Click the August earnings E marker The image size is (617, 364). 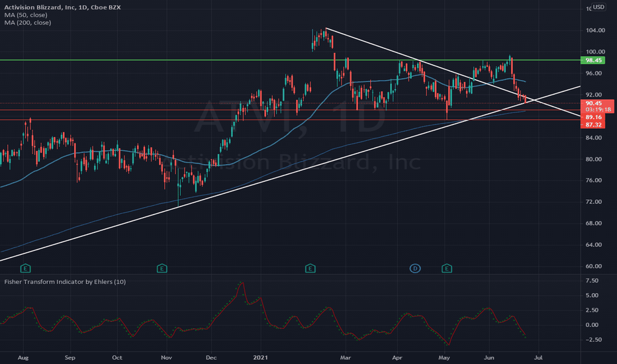(x=25, y=269)
